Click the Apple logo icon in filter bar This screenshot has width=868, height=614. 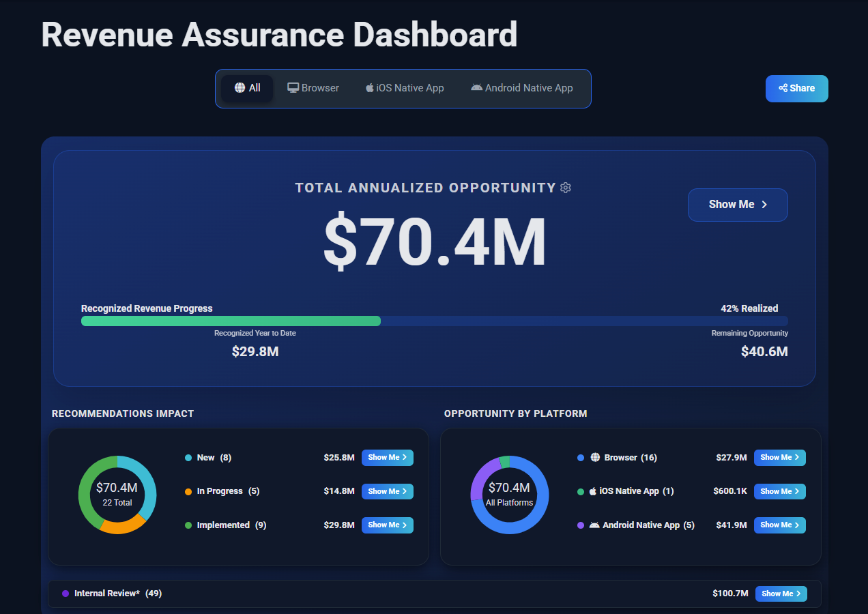(x=370, y=88)
